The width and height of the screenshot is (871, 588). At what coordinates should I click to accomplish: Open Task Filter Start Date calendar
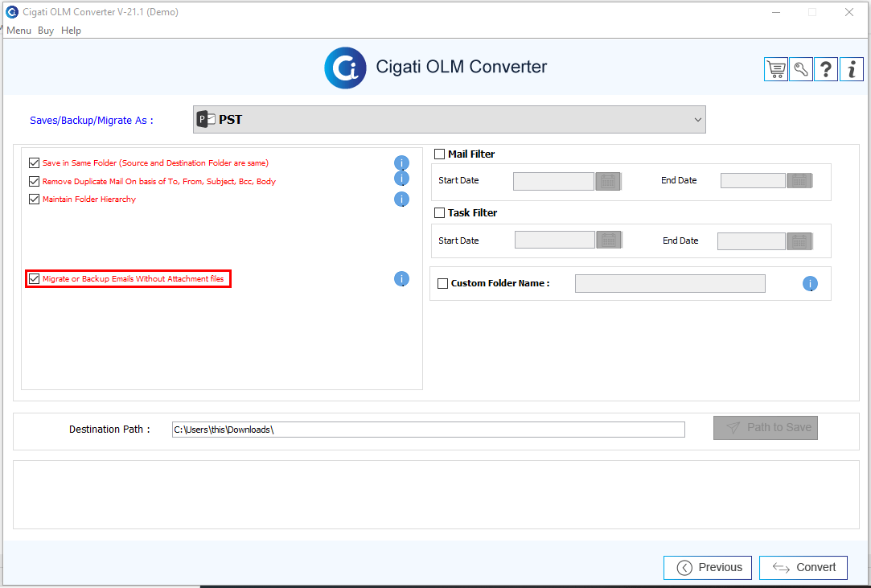click(x=609, y=240)
